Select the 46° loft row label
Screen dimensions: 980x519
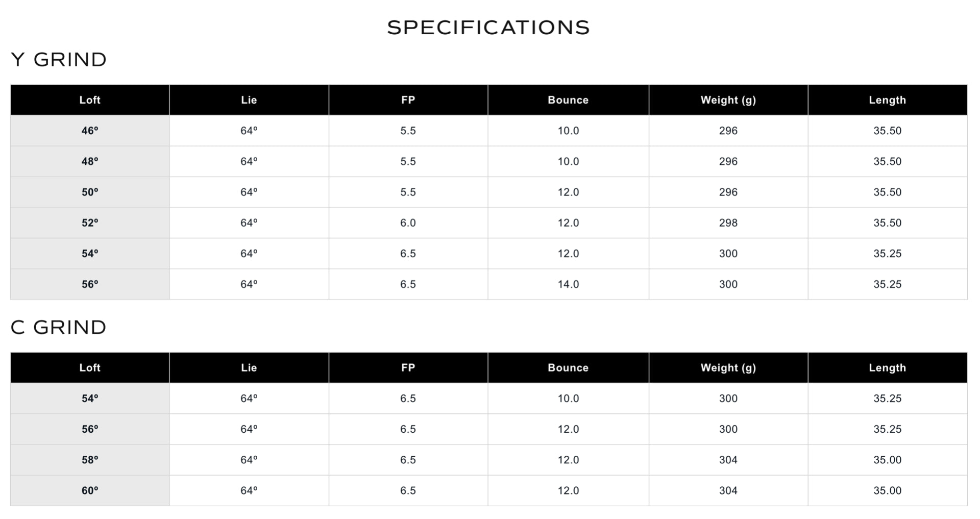(x=90, y=131)
